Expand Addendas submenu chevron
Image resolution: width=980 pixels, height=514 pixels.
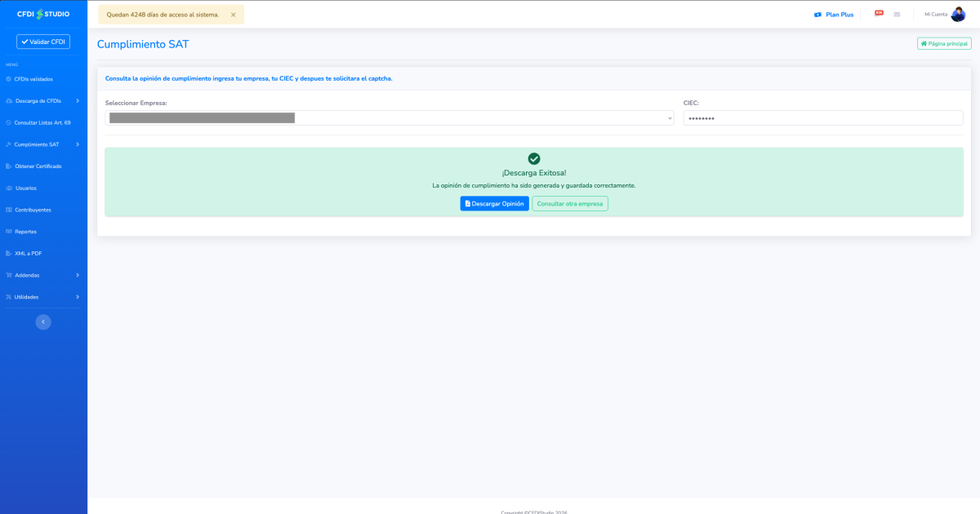(x=78, y=275)
